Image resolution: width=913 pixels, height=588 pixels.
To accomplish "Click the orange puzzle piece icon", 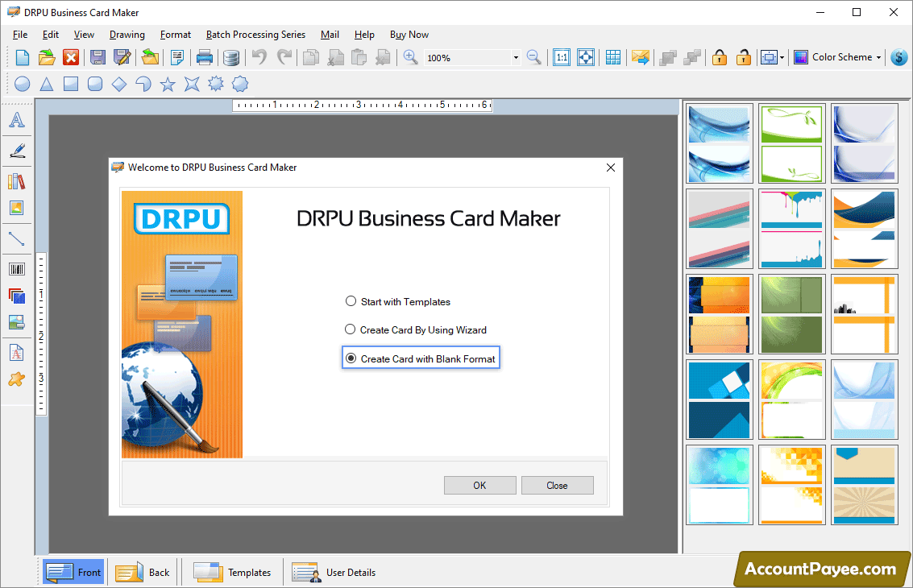I will [17, 379].
